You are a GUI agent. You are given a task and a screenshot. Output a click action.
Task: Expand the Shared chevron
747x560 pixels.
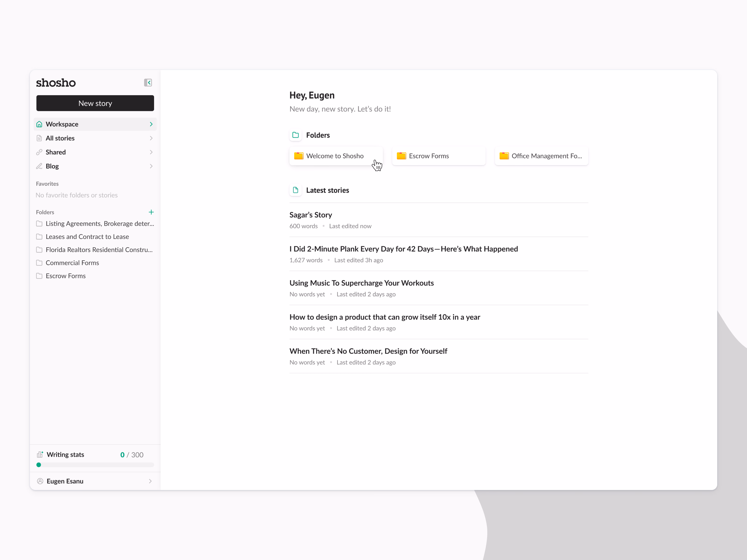151,152
